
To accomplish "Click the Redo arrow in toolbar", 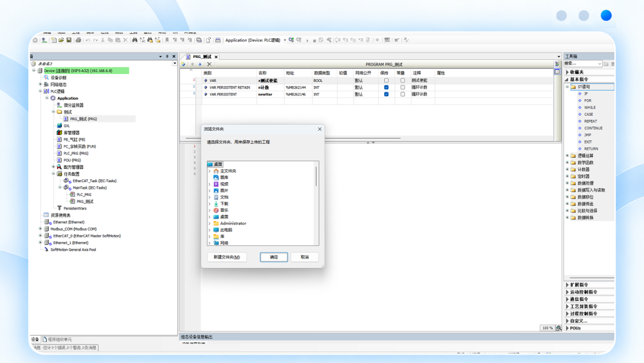I will click(95, 40).
